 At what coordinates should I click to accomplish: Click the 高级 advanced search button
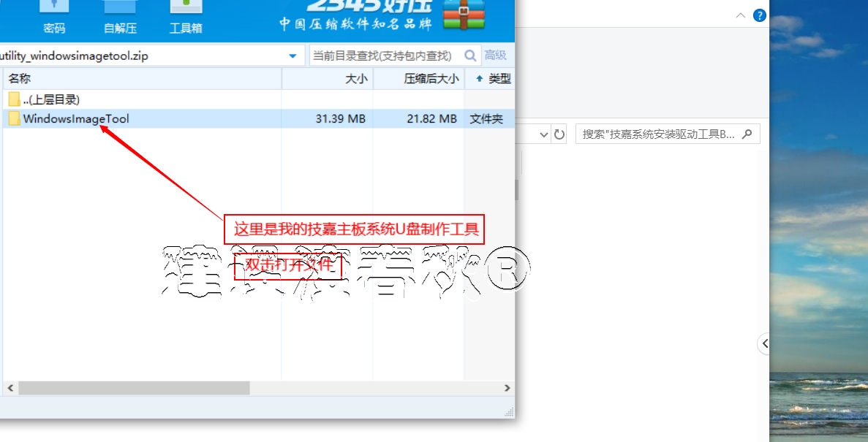pos(496,55)
